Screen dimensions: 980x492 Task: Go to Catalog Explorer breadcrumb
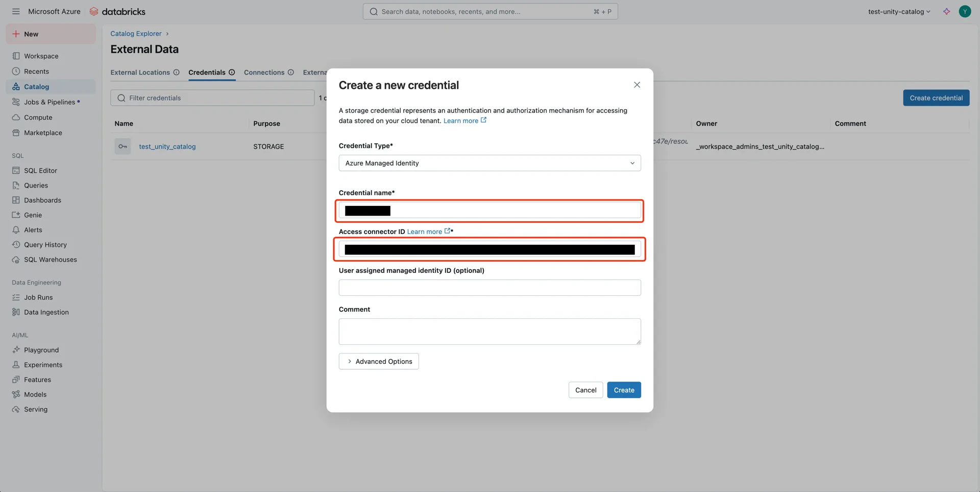(136, 34)
